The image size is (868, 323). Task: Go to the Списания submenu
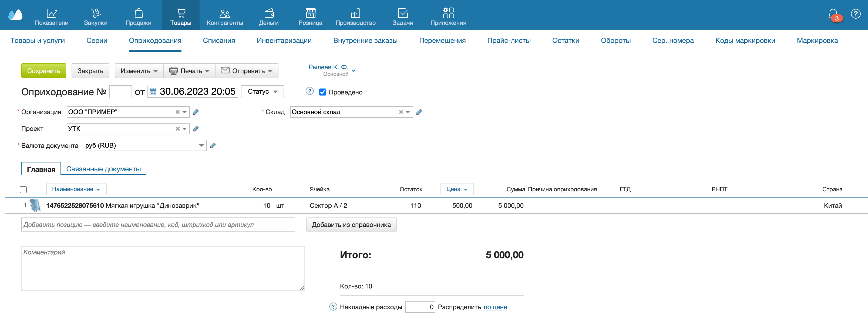click(219, 40)
